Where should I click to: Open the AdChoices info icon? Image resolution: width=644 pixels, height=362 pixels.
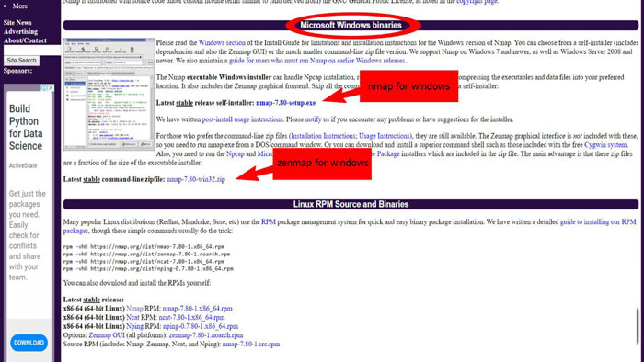[45, 87]
